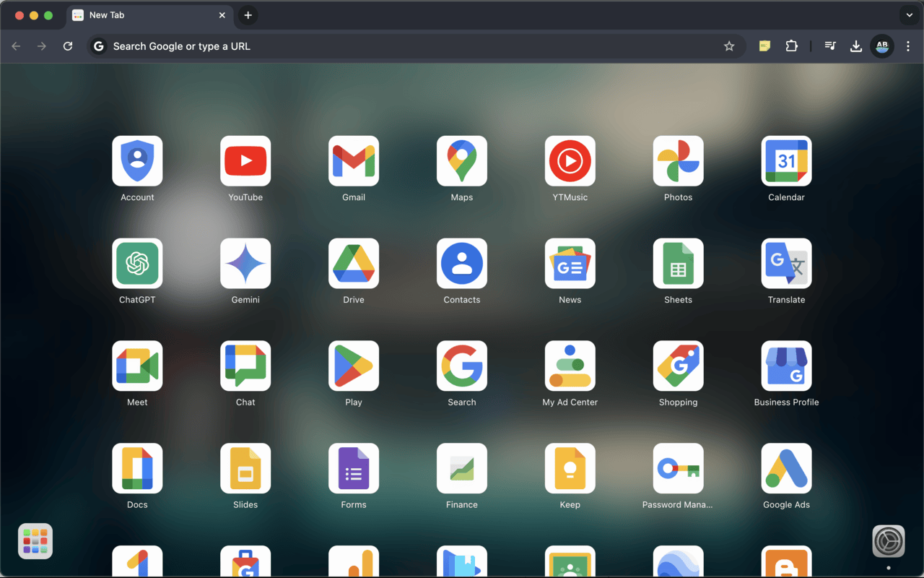924x578 pixels.
Task: Open the Google Search app icon
Action: [462, 366]
